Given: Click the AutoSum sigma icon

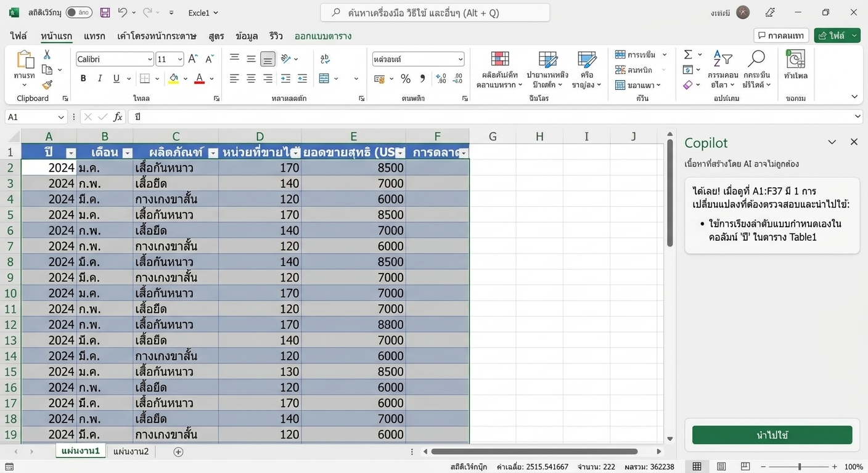Looking at the screenshot, I should (x=688, y=55).
